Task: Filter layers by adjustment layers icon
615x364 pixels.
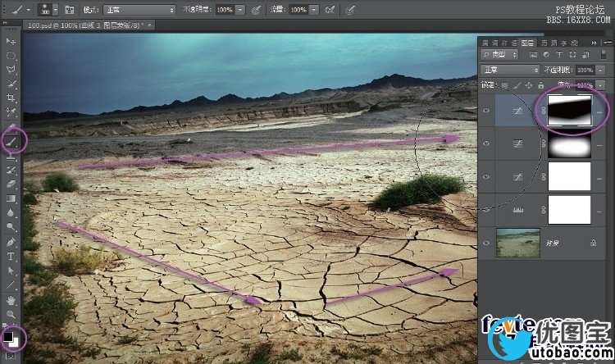Action: click(546, 55)
